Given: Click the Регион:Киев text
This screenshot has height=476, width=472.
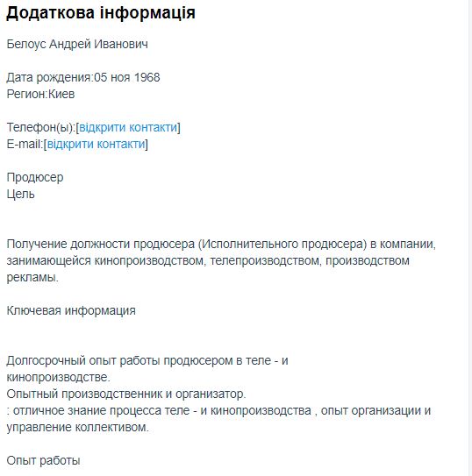Looking at the screenshot, I should (x=40, y=94).
